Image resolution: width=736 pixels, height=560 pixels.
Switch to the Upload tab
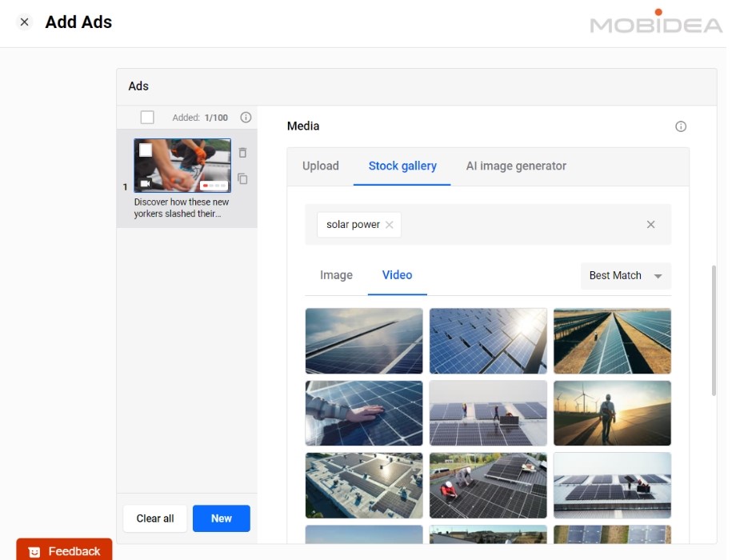click(x=321, y=166)
